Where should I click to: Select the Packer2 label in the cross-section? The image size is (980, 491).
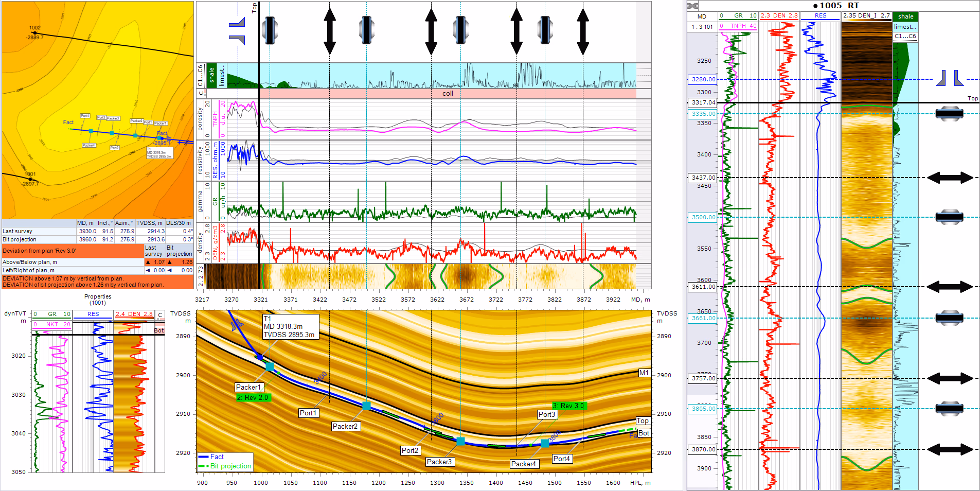tap(345, 426)
